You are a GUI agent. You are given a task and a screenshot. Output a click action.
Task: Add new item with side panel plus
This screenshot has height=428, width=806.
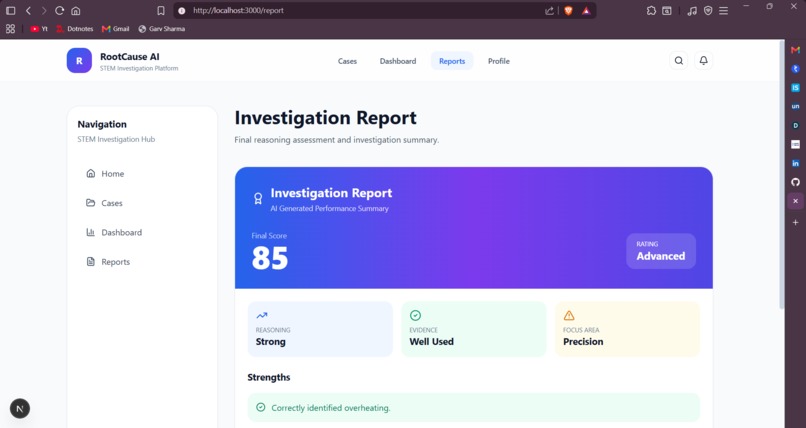coord(795,222)
